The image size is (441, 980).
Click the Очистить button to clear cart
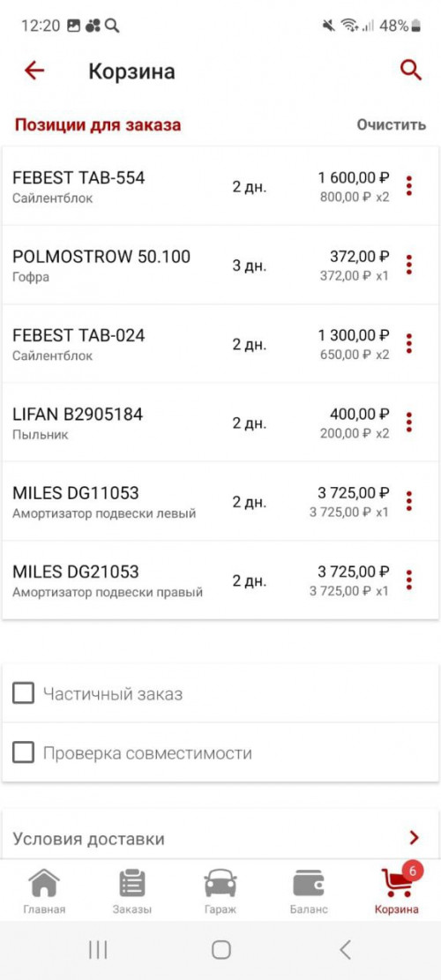(x=392, y=124)
